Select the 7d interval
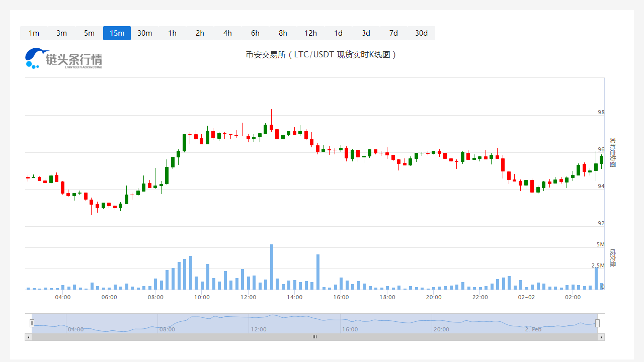Image resolution: width=644 pixels, height=362 pixels. click(x=393, y=33)
